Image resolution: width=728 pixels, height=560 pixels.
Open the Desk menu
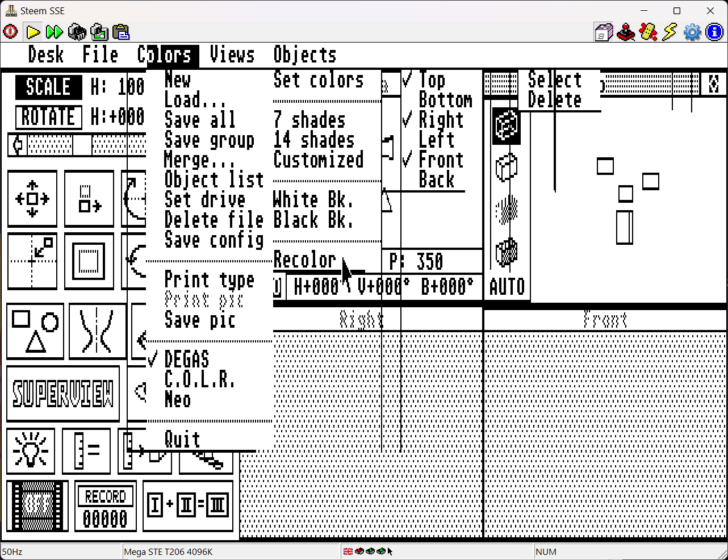point(45,55)
